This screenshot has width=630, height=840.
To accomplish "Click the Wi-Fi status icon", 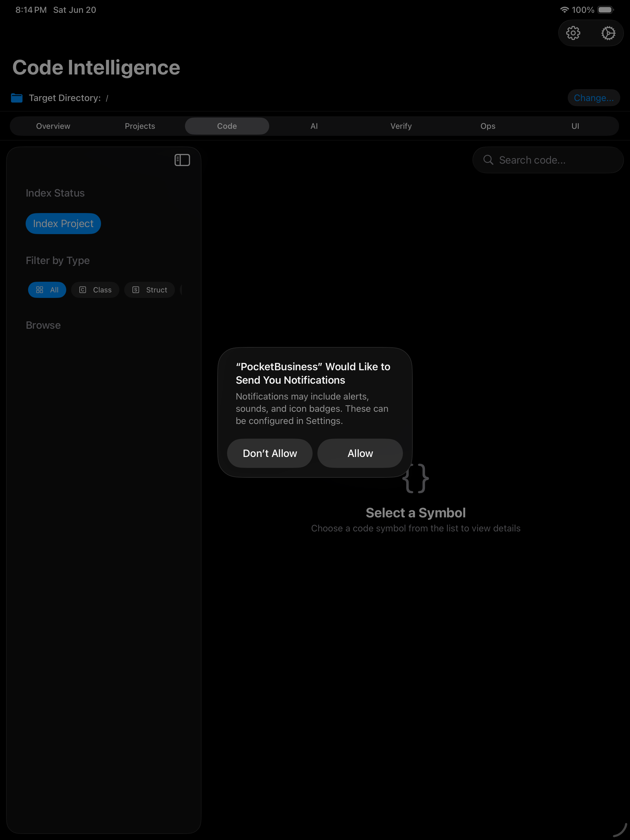I will click(565, 10).
